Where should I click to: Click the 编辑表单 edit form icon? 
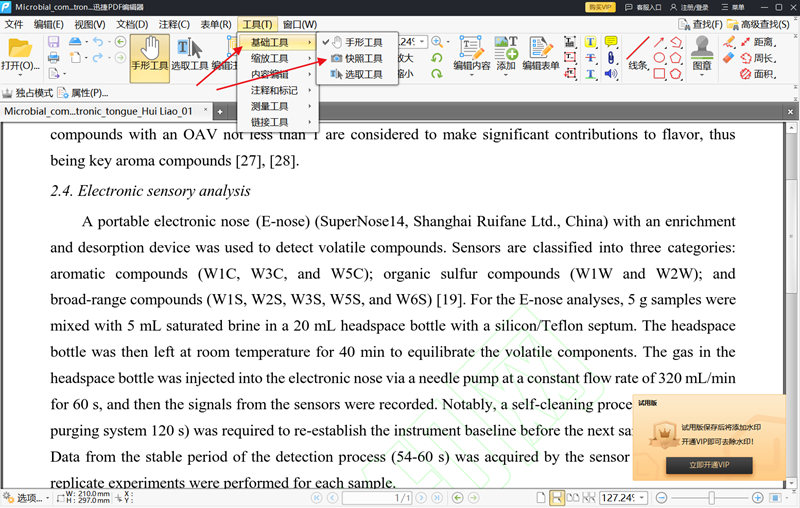tap(541, 53)
